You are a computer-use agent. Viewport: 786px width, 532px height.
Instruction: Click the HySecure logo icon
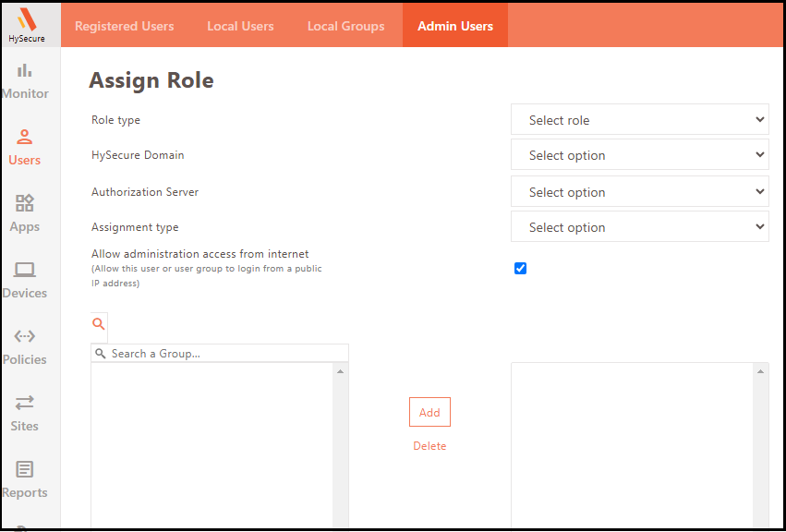(26, 19)
